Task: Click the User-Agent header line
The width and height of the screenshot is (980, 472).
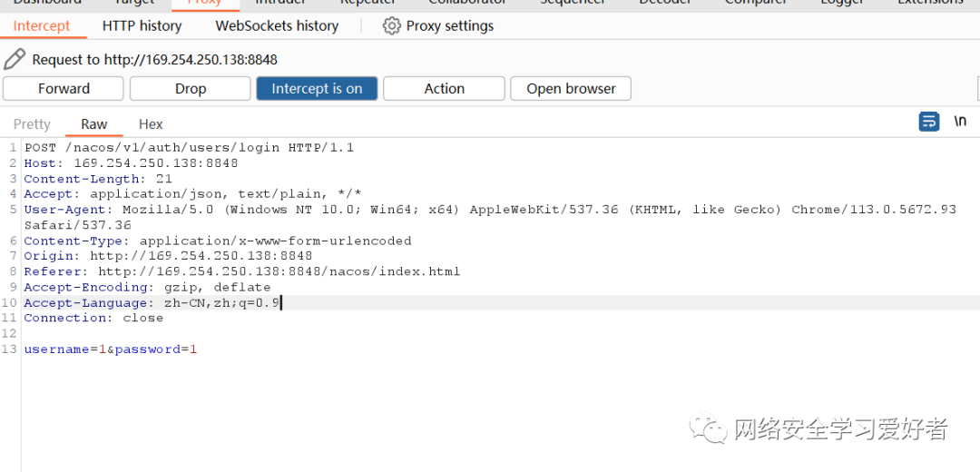Action: pyautogui.click(x=490, y=210)
